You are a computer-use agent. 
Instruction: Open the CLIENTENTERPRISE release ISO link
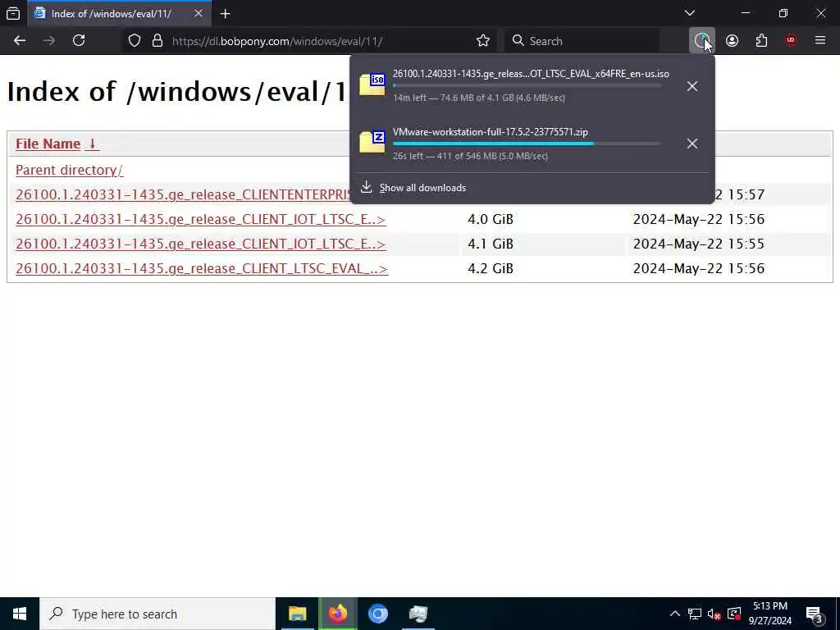pos(183,195)
